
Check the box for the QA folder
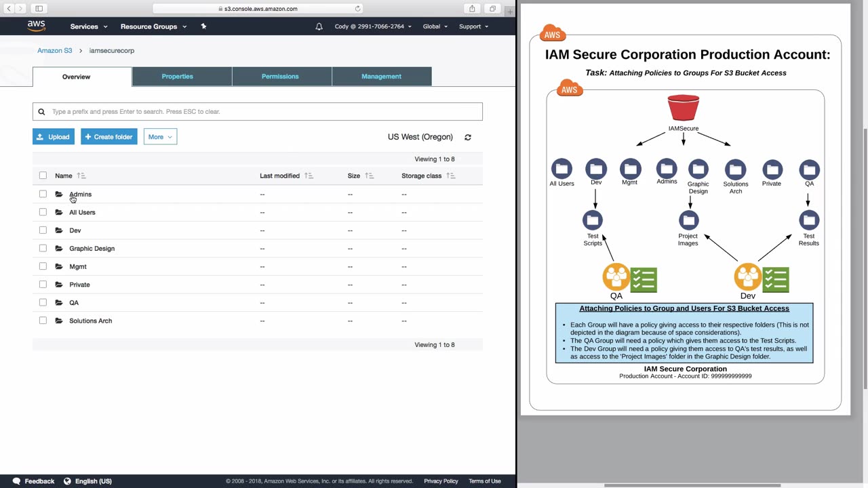coord(43,303)
